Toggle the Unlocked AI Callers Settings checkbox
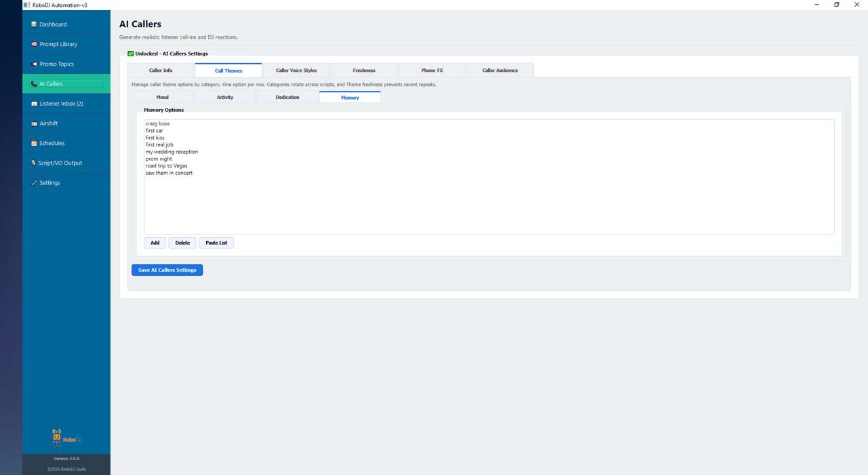This screenshot has height=475, width=868. pyautogui.click(x=131, y=54)
